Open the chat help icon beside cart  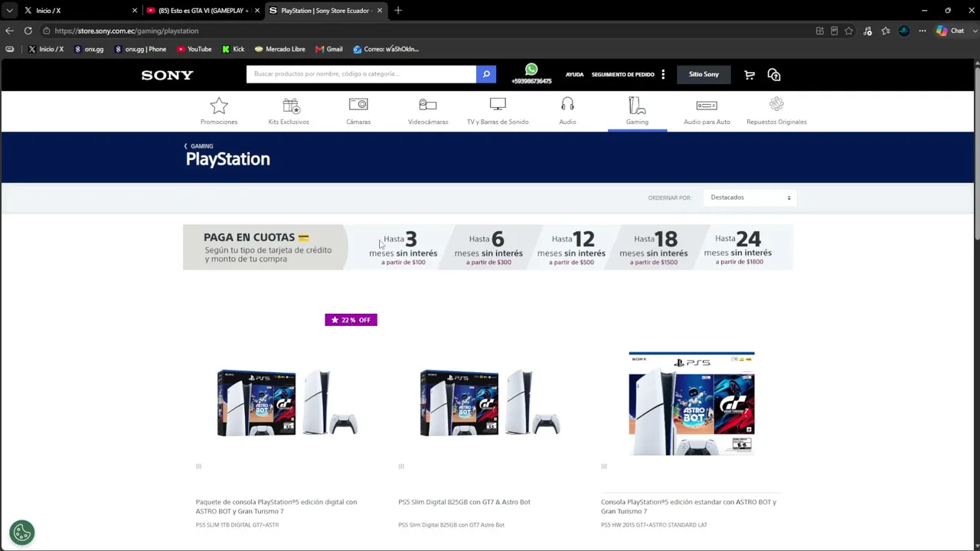coord(774,74)
